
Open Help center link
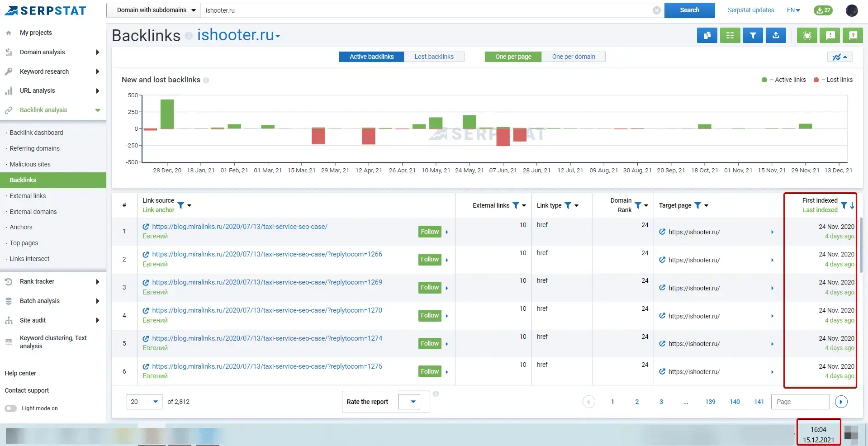coord(20,373)
